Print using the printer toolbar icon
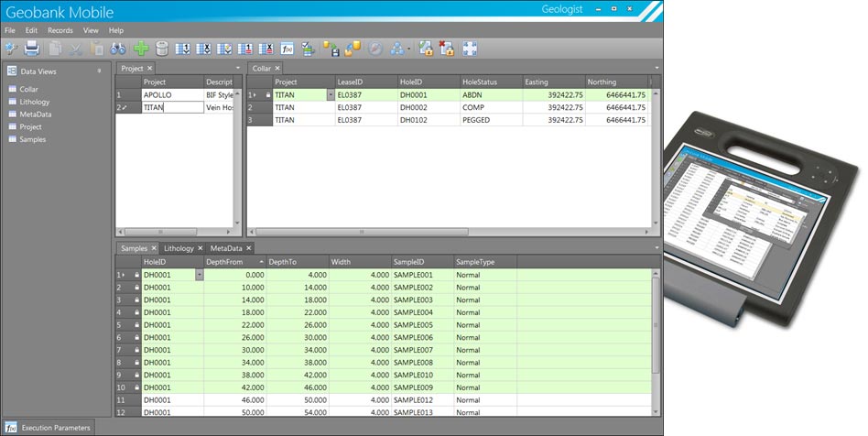 point(32,49)
